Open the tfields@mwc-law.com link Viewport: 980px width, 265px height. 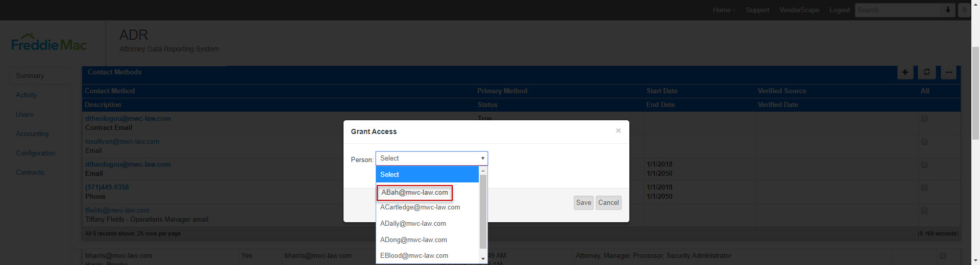(x=117, y=210)
